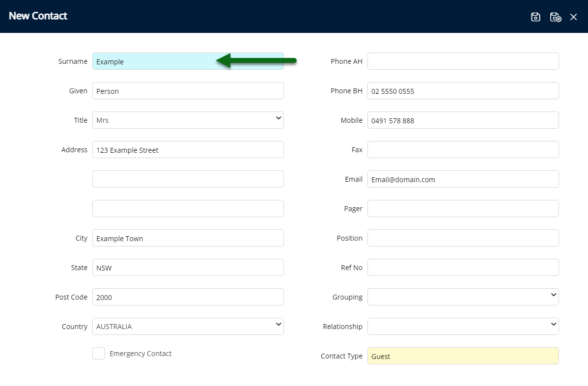Click the empty Position field
Screen dimensions: 588x386
pos(463,238)
